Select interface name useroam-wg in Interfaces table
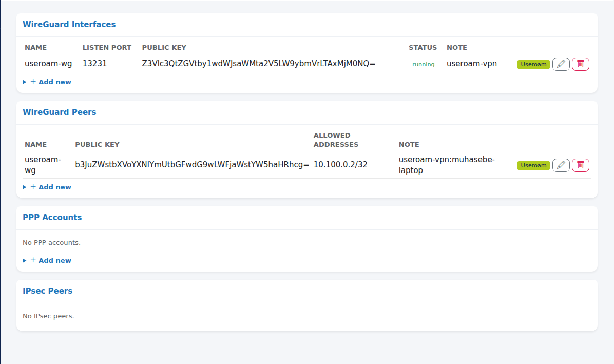 coord(48,64)
